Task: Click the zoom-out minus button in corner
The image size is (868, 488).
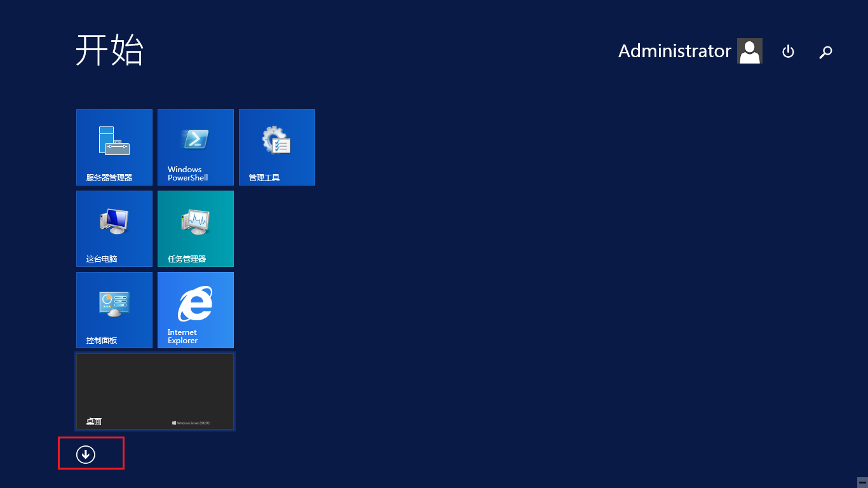Action: [x=862, y=482]
